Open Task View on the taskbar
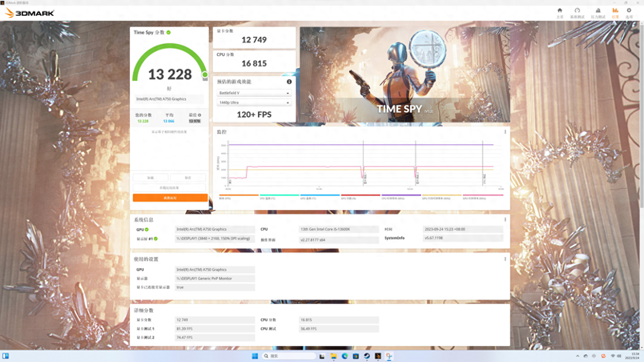Viewport: 644px width, 362px height. pyautogui.click(x=322, y=356)
